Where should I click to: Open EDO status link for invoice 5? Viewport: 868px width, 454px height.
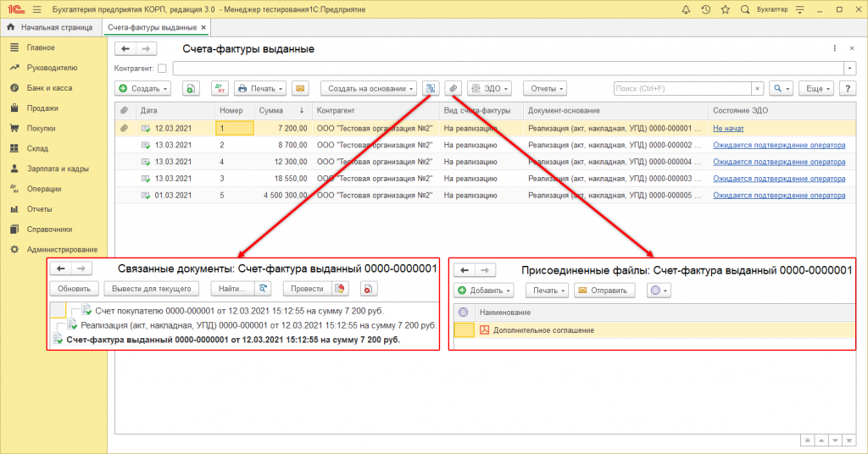[779, 195]
